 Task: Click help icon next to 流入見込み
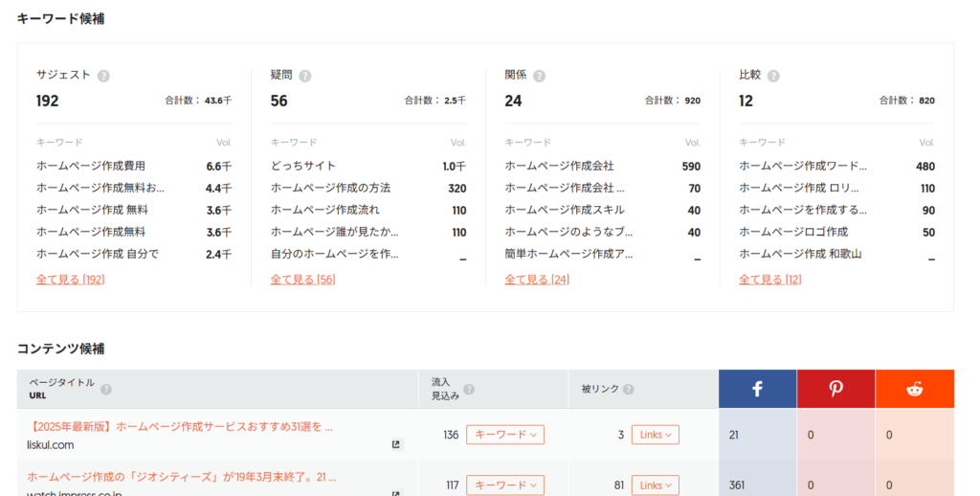[x=469, y=390]
